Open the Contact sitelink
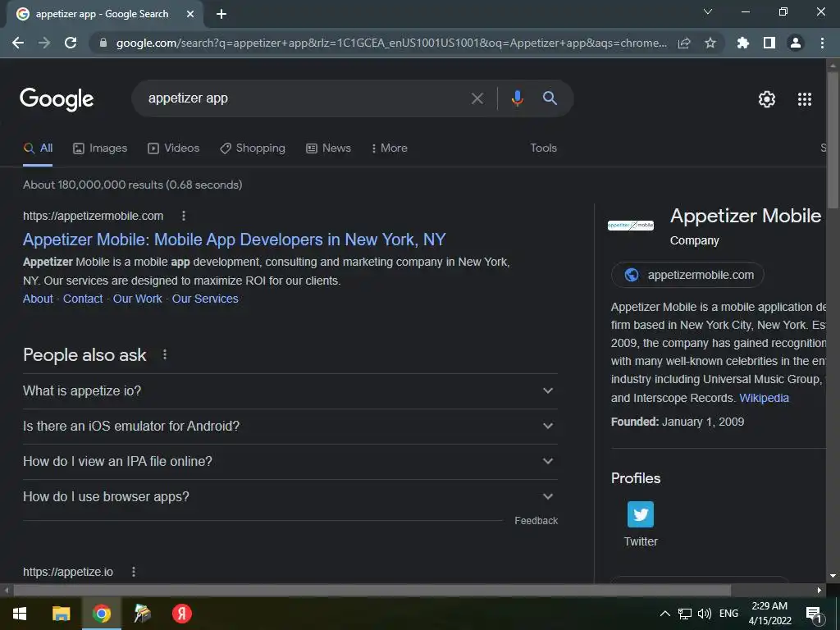840x630 pixels. pyautogui.click(x=83, y=299)
